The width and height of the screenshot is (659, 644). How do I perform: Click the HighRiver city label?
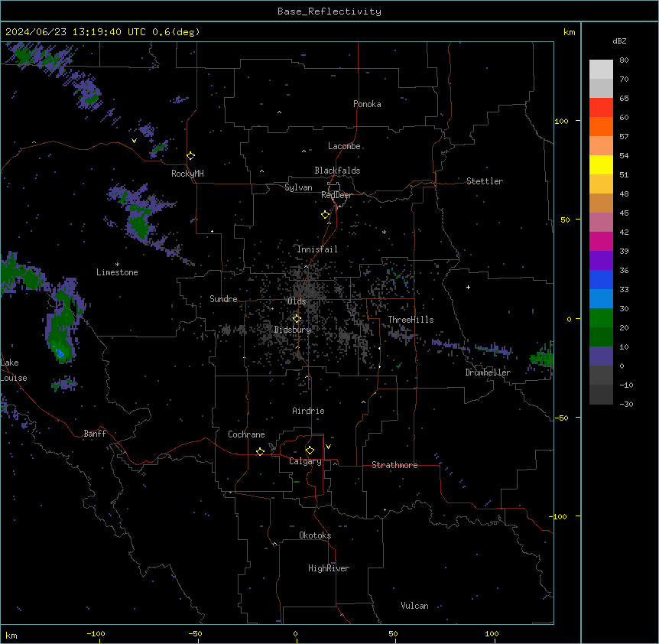[x=329, y=568]
